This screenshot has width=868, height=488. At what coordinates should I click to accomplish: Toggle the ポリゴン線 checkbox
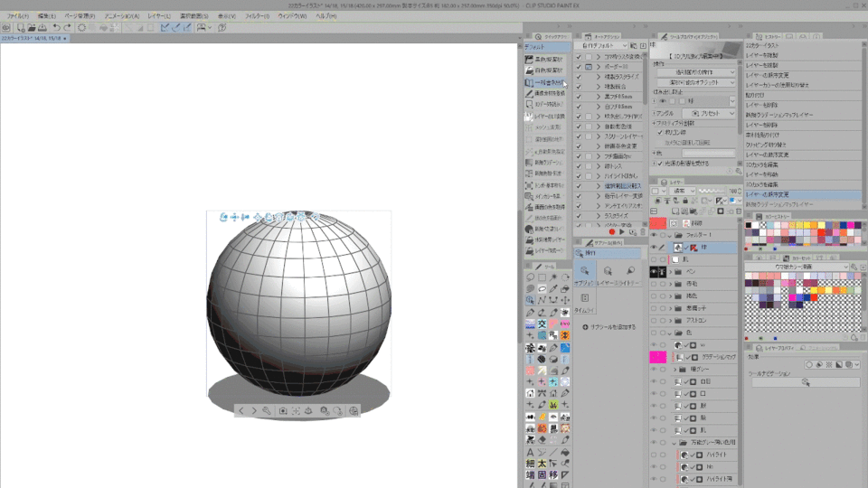point(660,132)
